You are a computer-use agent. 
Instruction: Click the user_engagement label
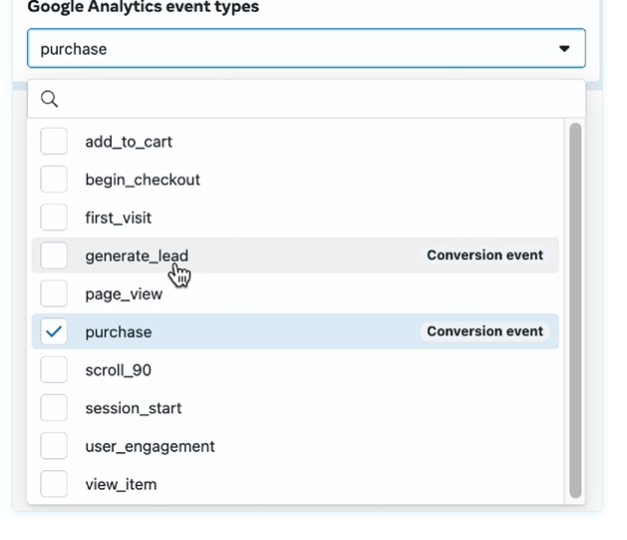click(x=150, y=447)
